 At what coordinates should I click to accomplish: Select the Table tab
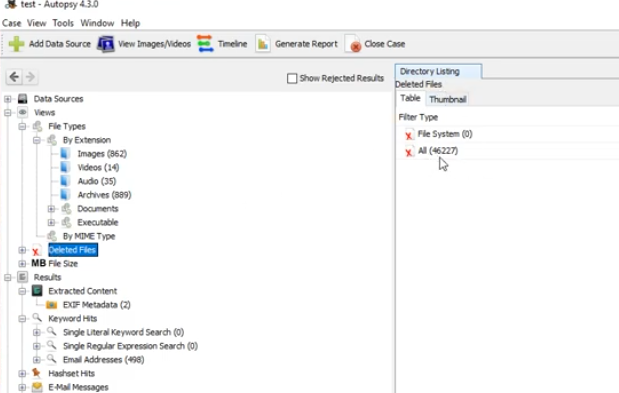pyautogui.click(x=410, y=98)
